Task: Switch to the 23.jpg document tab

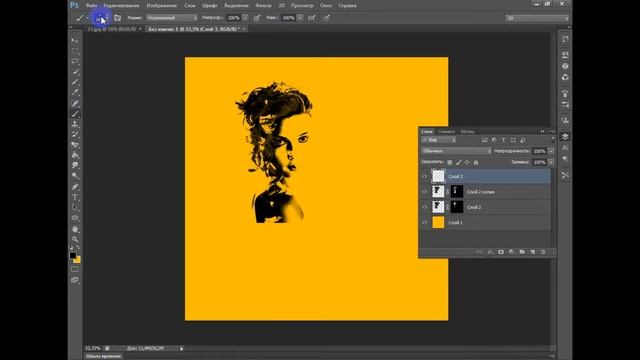Action: [112, 29]
